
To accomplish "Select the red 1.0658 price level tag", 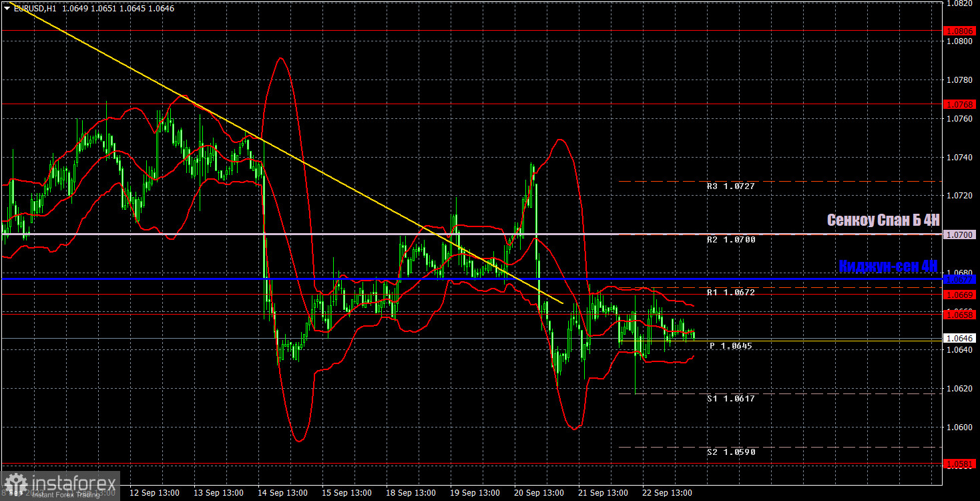I will 960,314.
